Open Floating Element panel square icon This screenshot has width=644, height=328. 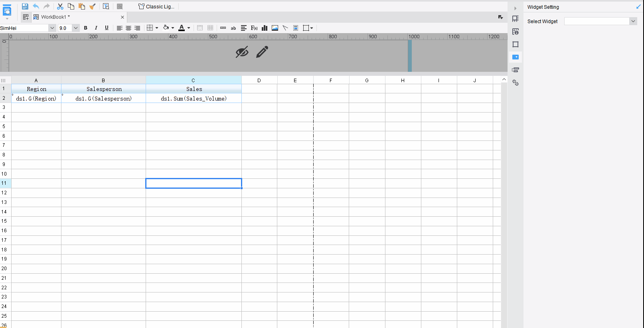pos(516,44)
